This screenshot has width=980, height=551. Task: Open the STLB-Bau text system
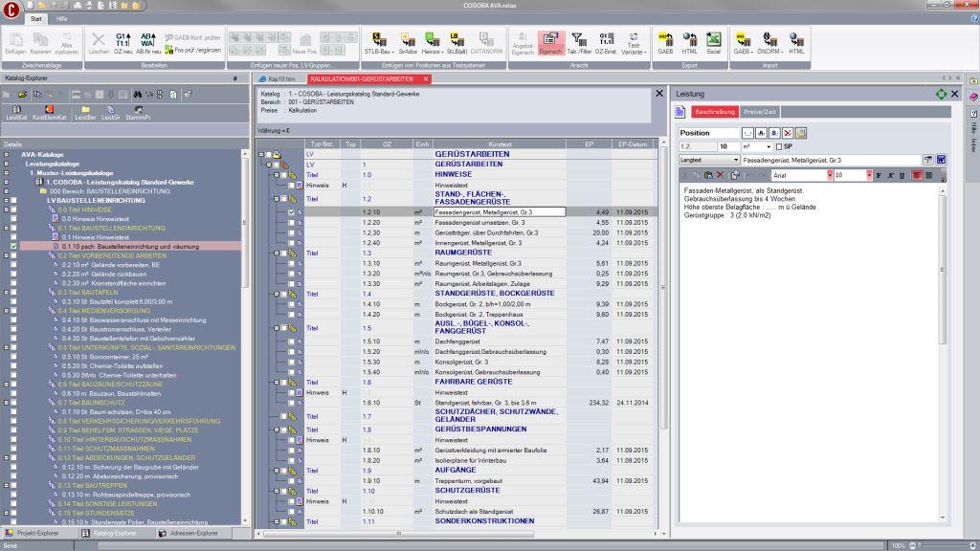coord(380,42)
